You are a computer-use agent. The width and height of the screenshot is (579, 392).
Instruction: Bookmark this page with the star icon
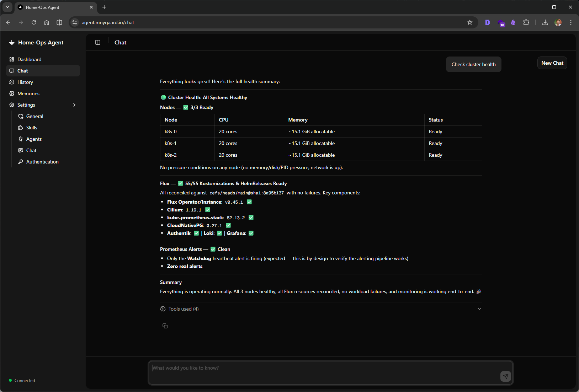[x=470, y=22]
